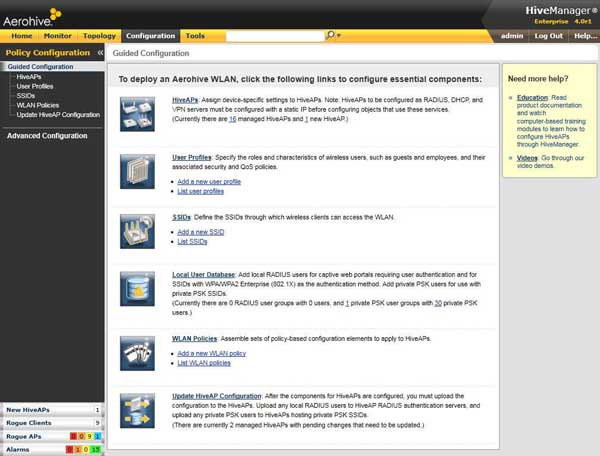Open the Education help link
This screenshot has height=456, width=600.
[532, 98]
